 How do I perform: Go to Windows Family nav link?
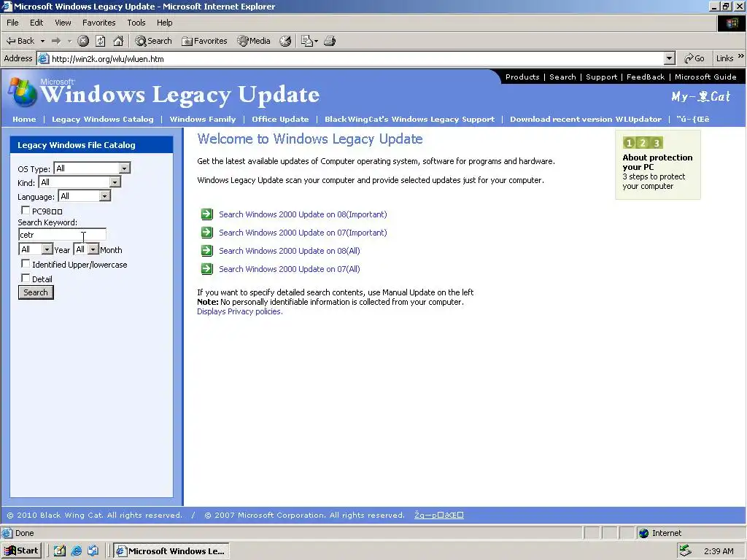[x=203, y=119]
